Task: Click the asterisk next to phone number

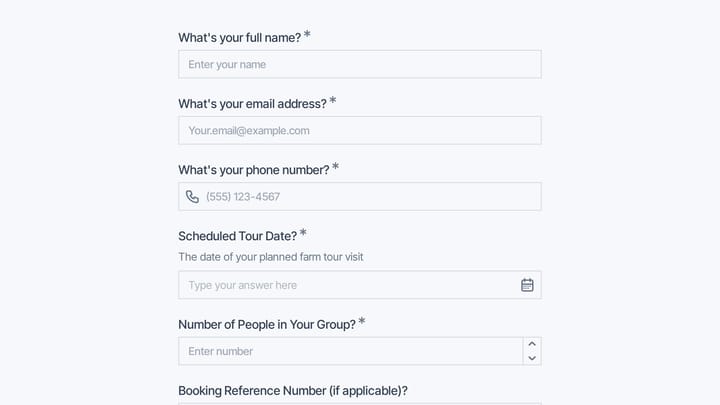Action: [336, 166]
